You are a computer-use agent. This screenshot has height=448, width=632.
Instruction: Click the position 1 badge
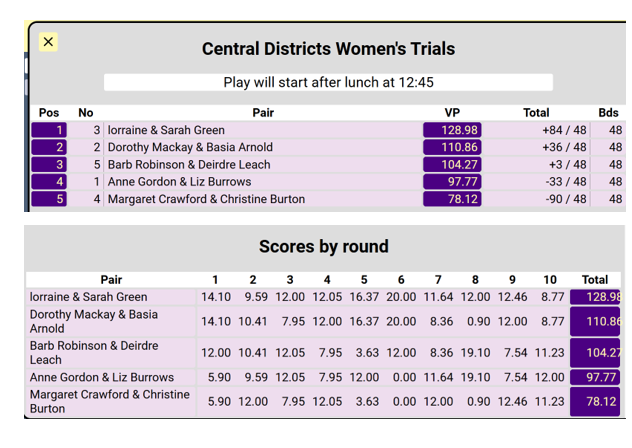49,130
